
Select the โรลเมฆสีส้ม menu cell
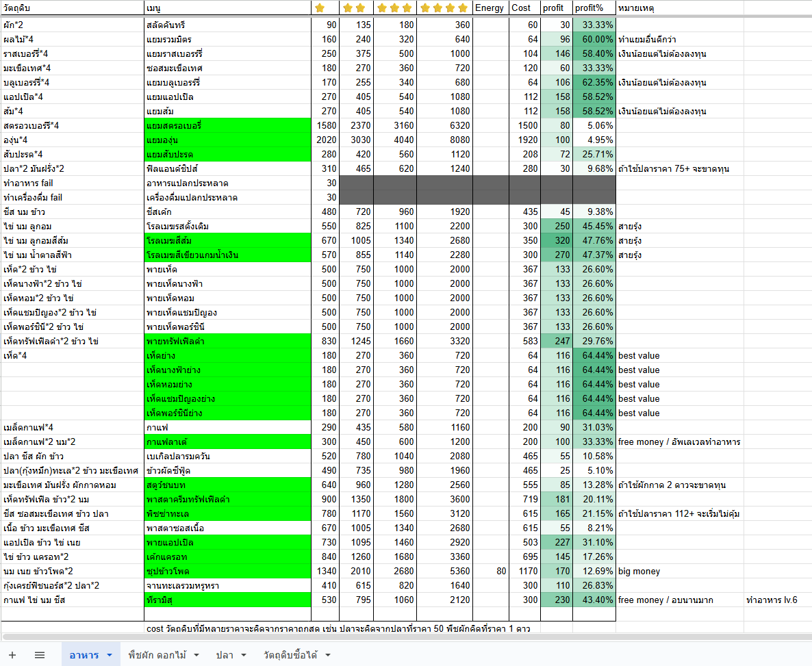click(x=228, y=240)
